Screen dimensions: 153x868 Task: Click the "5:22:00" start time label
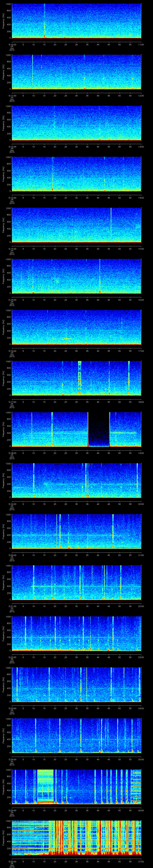(x=12, y=657)
